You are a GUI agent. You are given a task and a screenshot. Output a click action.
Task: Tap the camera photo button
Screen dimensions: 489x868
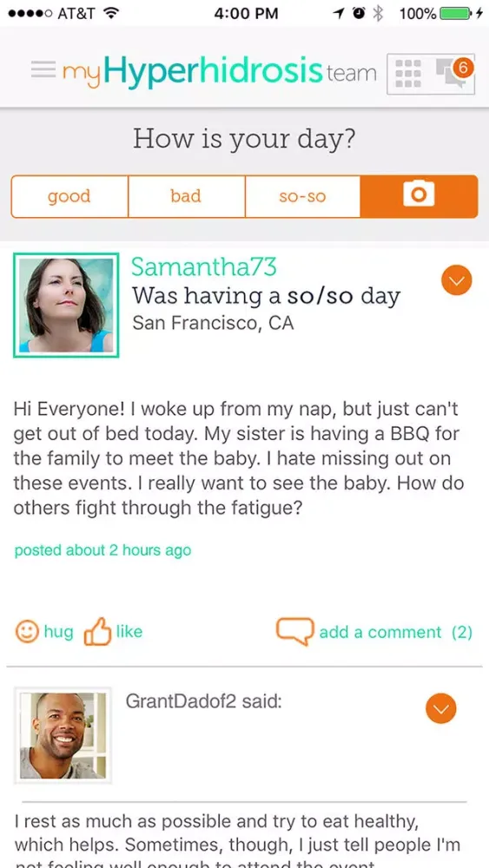coord(419,196)
